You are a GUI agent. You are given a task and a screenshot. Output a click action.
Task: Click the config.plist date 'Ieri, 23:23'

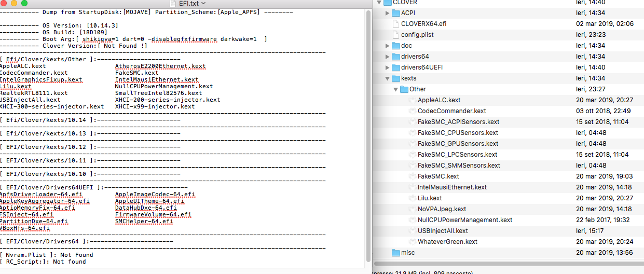591,35
